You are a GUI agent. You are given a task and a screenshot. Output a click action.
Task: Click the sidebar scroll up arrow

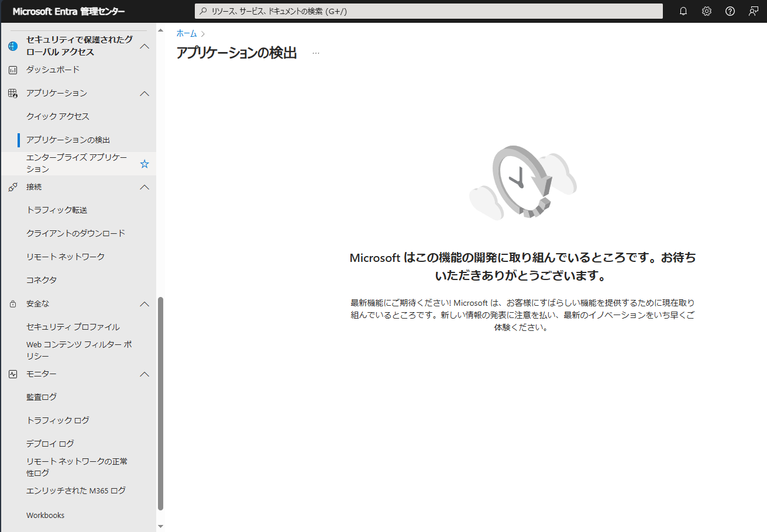[x=161, y=30]
